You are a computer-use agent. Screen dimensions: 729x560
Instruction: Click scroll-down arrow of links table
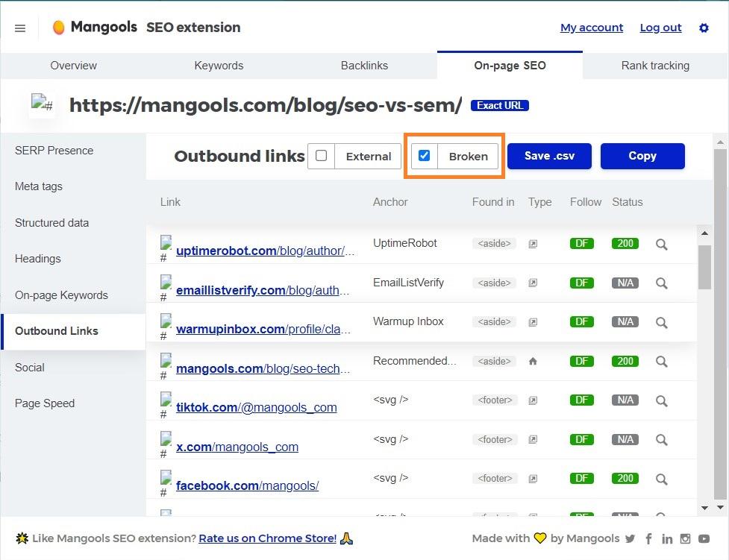pos(704,508)
